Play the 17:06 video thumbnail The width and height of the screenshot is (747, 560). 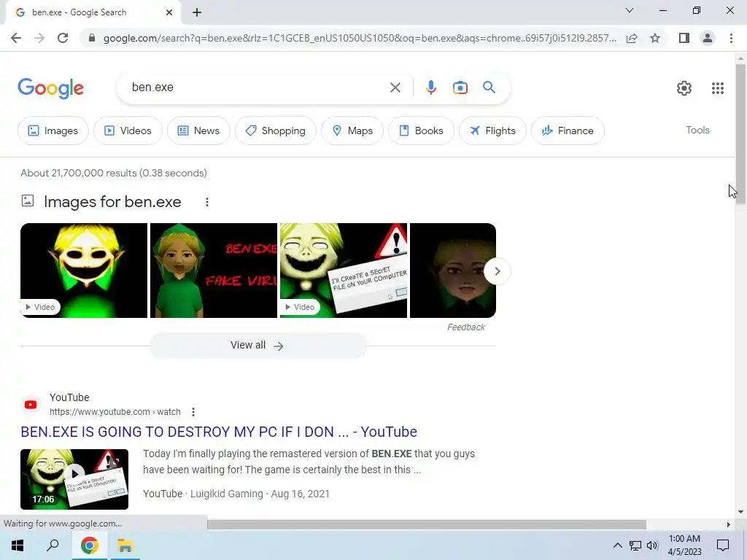click(x=74, y=479)
